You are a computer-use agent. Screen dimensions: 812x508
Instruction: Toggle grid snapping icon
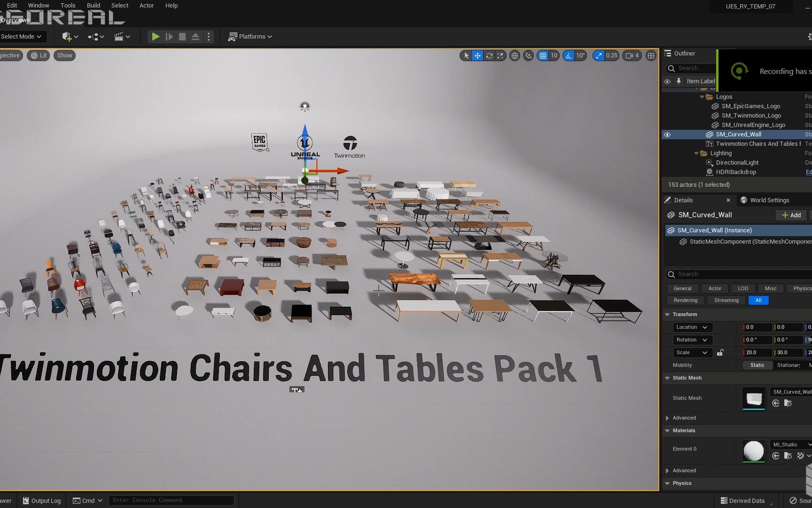click(543, 56)
